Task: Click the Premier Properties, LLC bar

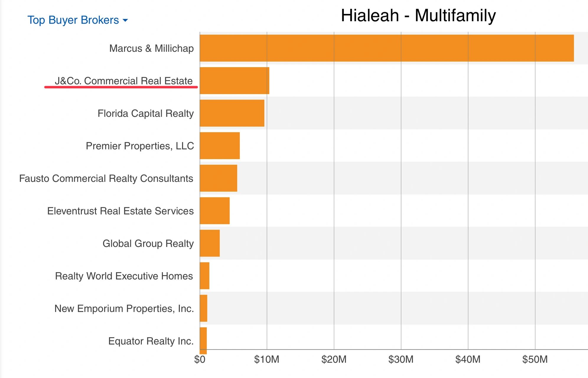Action: [220, 146]
